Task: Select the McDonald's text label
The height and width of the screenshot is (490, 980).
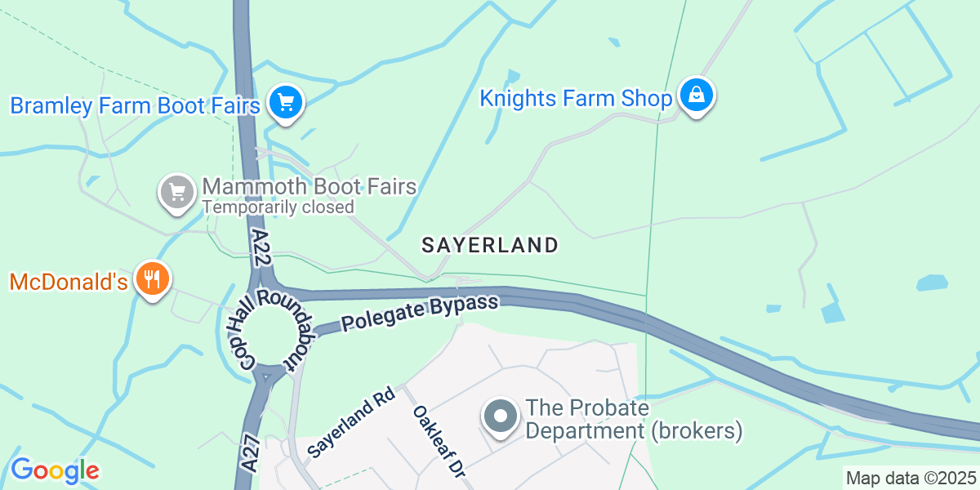Action: tap(69, 283)
